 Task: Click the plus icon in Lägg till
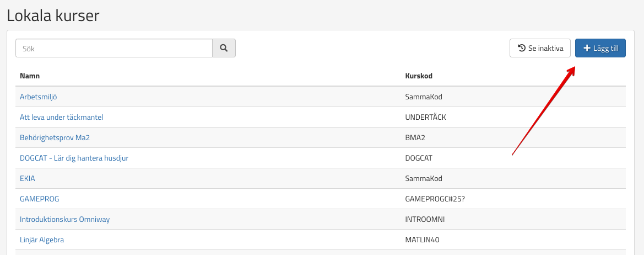click(587, 48)
